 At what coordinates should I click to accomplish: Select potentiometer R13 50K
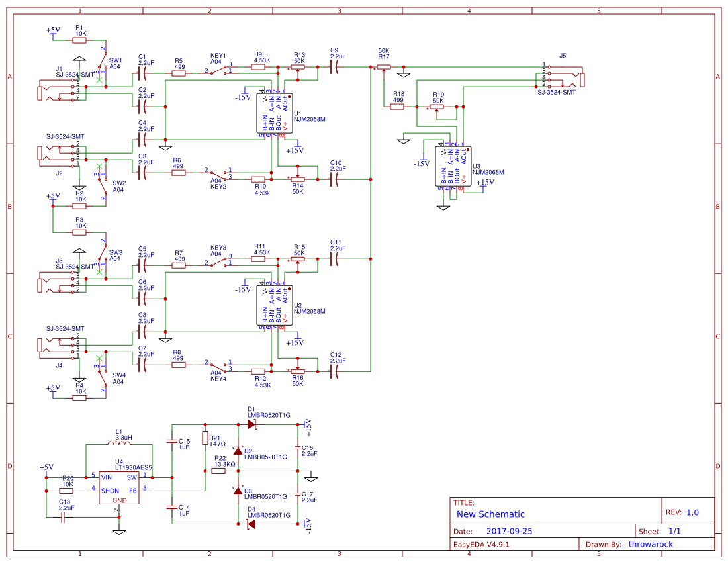click(298, 66)
